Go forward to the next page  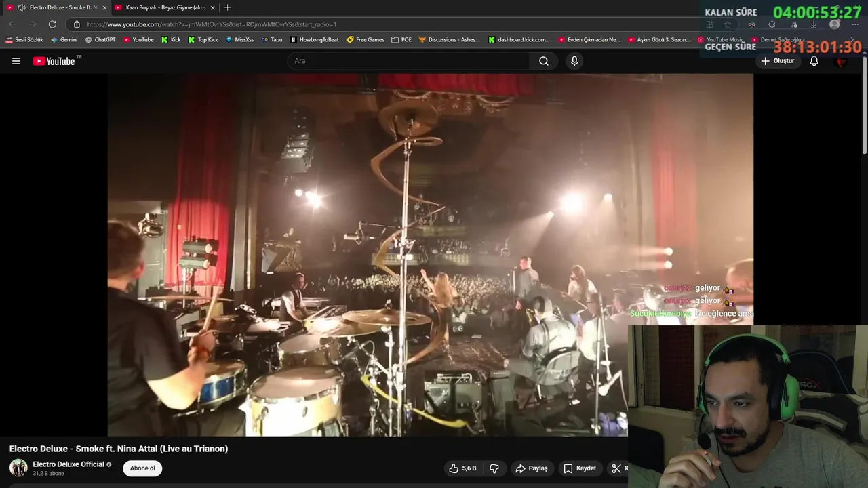[x=32, y=24]
